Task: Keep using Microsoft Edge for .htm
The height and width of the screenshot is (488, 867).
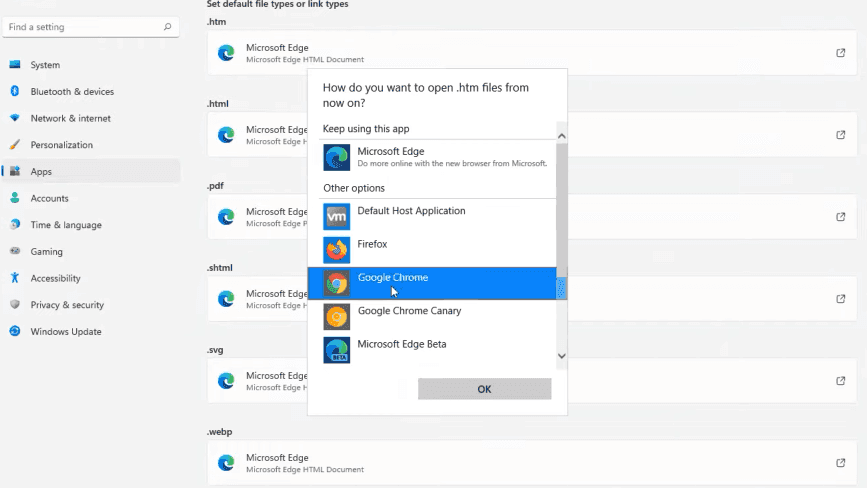Action: point(432,158)
